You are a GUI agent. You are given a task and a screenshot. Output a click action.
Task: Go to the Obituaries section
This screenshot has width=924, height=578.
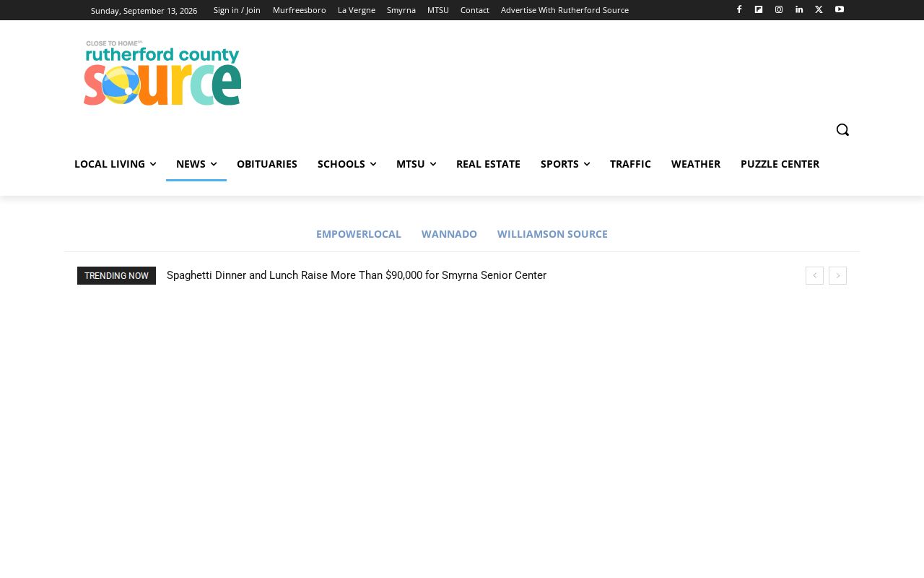point(267,164)
